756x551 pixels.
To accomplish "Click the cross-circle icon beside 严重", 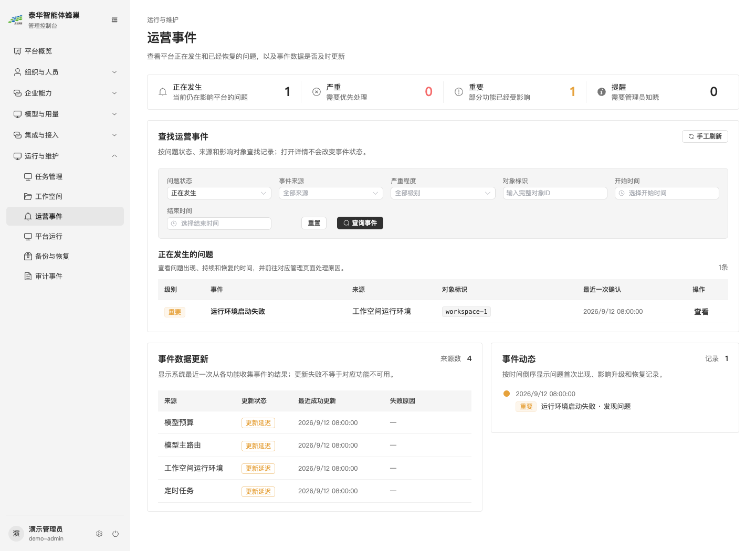I will [317, 92].
